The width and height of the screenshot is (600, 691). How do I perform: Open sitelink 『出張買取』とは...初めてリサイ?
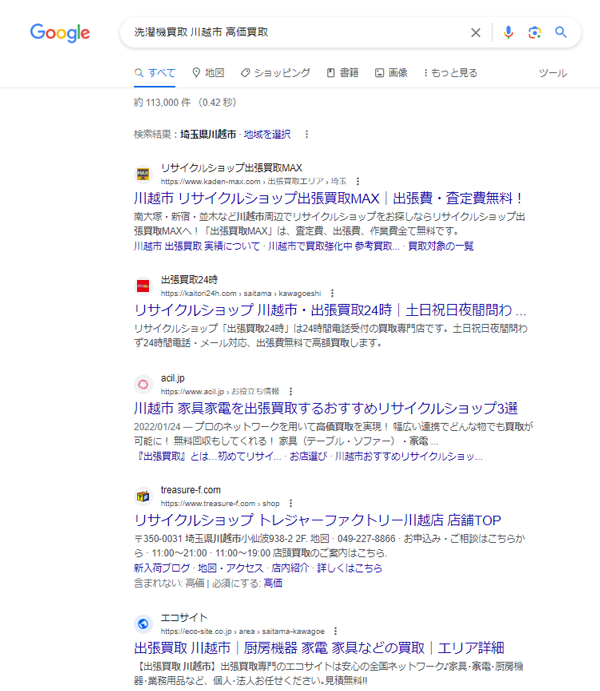coord(207,457)
